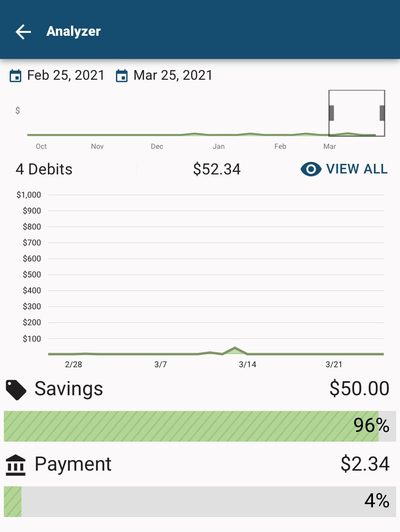400x532 pixels.
Task: Click the Savings tag icon
Action: pos(16,390)
